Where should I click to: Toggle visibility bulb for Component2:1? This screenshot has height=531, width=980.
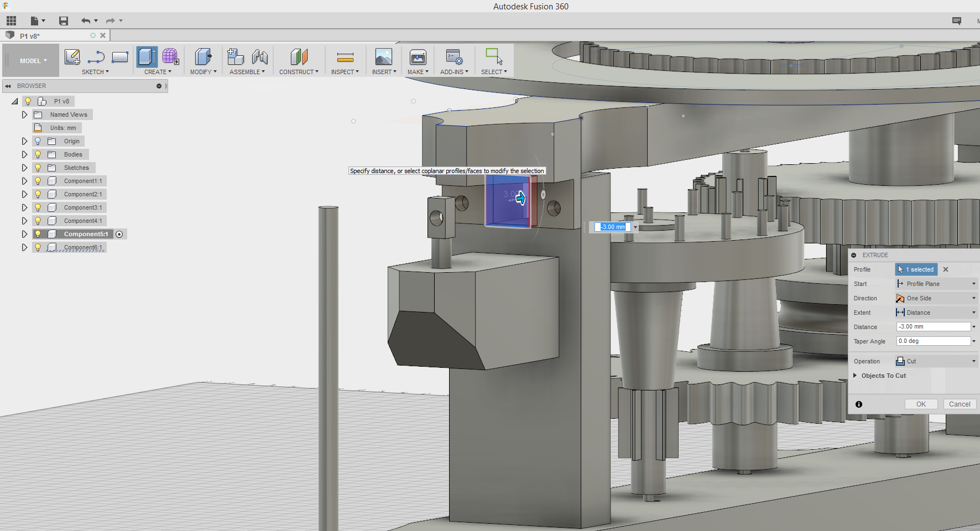(38, 194)
